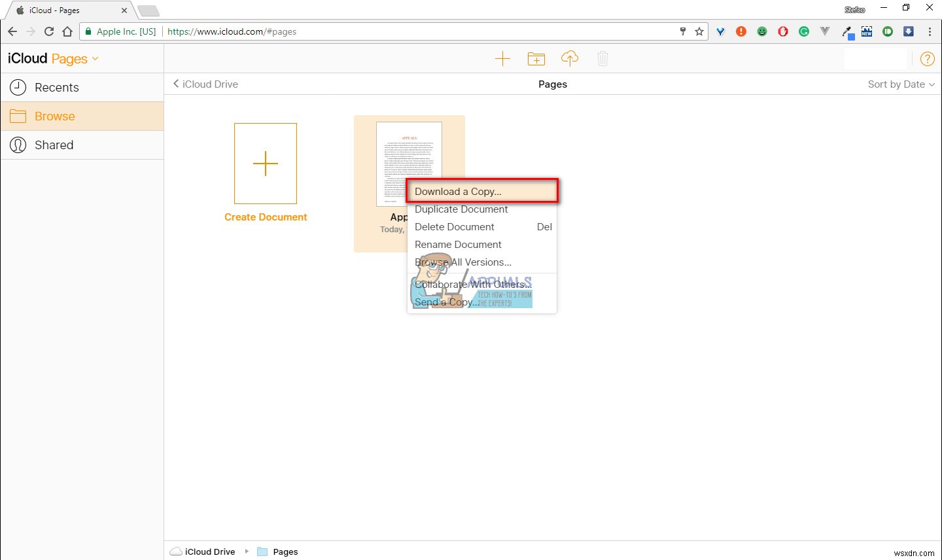The image size is (942, 560).
Task: Click the plus icon to create a new document
Action: point(502,59)
